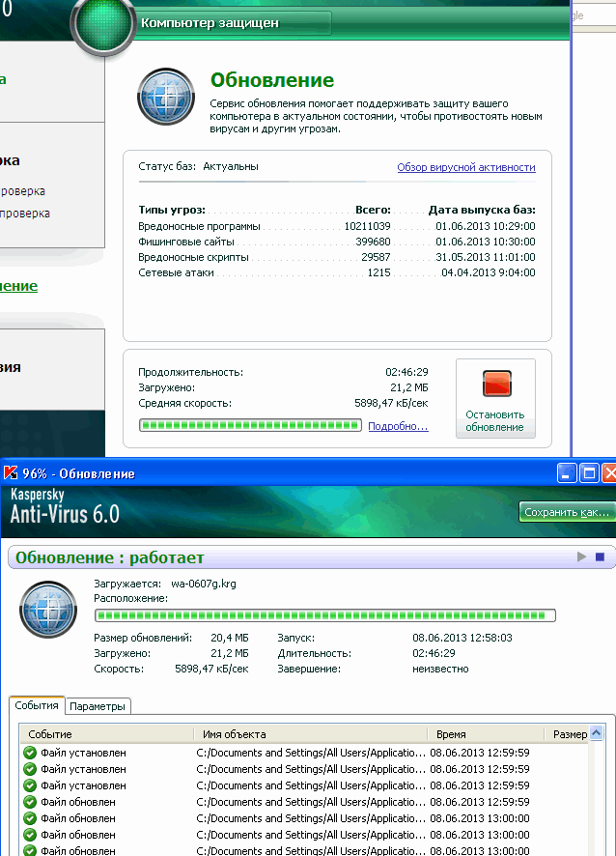The height and width of the screenshot is (856, 616).
Task: Click the blue stop square in Обновление работает bar
Action: point(601,556)
